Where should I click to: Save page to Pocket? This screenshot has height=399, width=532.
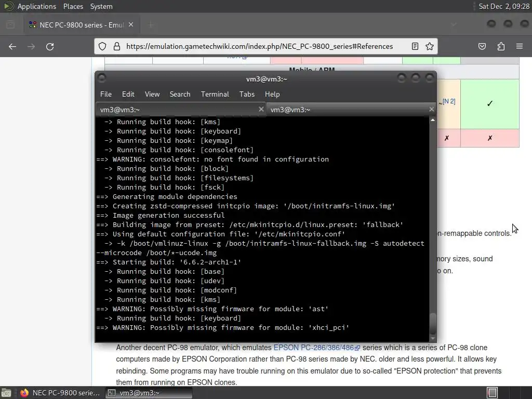pyautogui.click(x=482, y=46)
